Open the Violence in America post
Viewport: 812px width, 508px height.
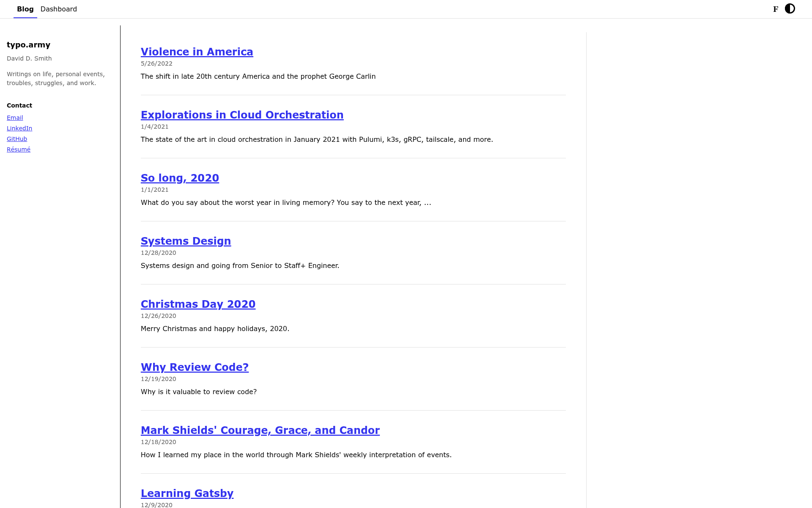197,52
